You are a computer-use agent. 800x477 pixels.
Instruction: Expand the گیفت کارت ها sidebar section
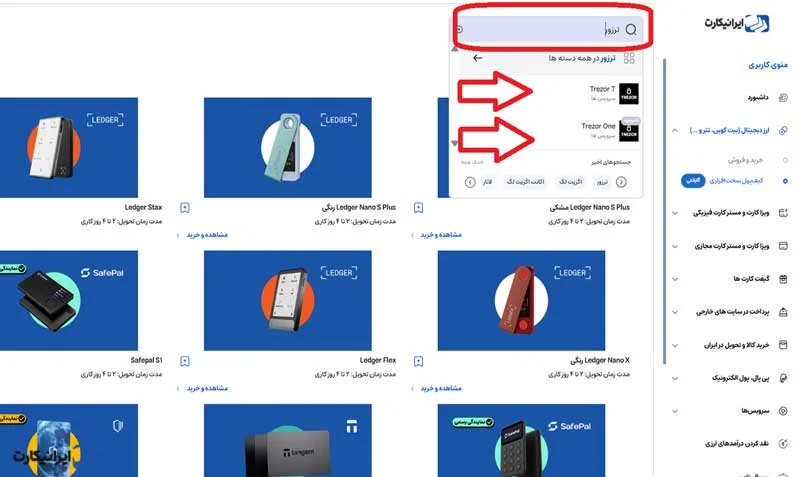pyautogui.click(x=675, y=279)
